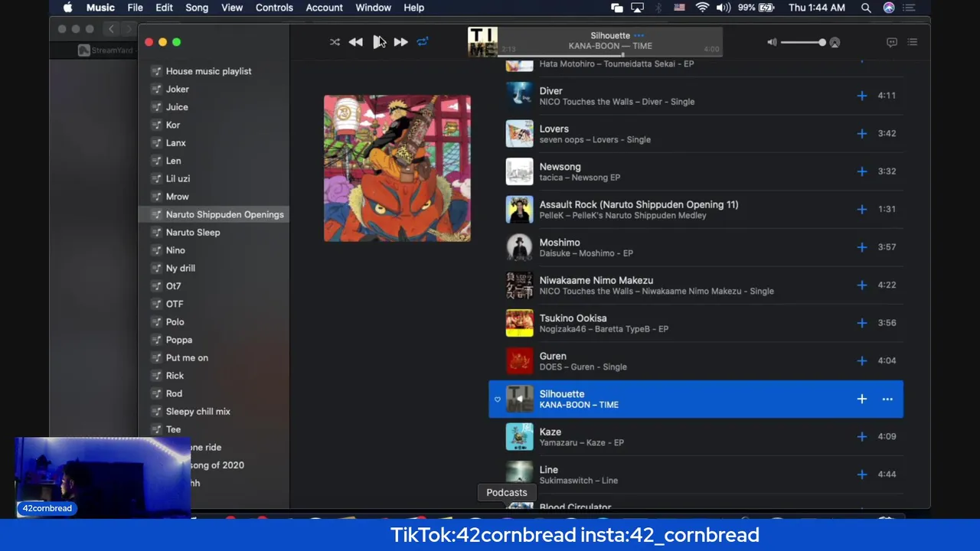This screenshot has height=551, width=980.
Task: Add Newsong to library
Action: [x=862, y=171]
